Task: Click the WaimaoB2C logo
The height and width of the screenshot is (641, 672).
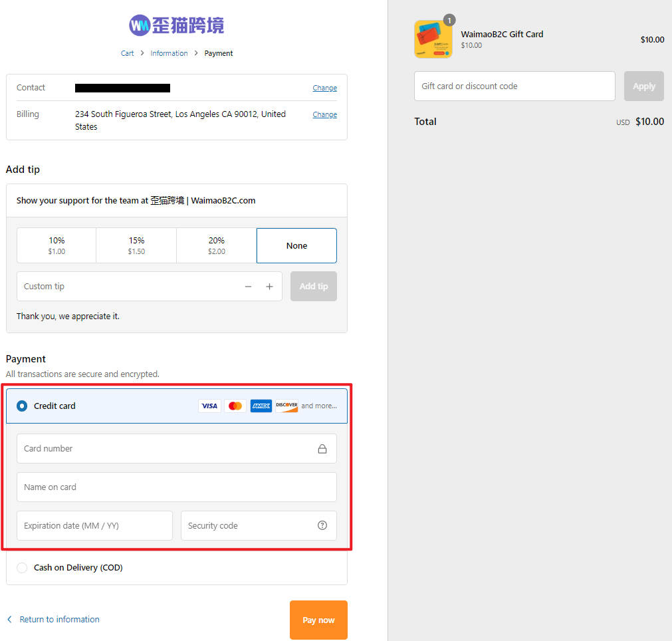Action: pos(176,25)
